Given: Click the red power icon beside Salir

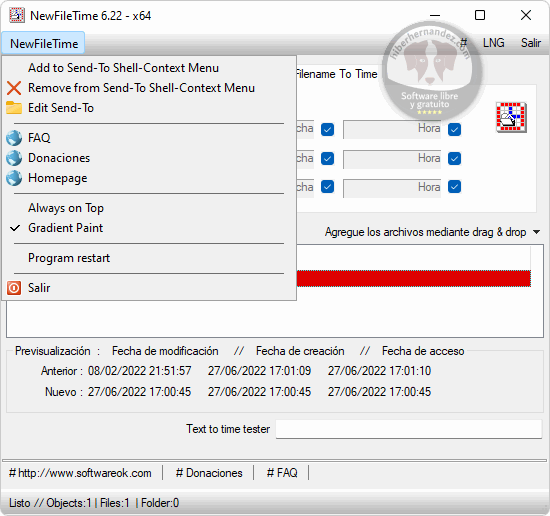Looking at the screenshot, I should (x=14, y=288).
